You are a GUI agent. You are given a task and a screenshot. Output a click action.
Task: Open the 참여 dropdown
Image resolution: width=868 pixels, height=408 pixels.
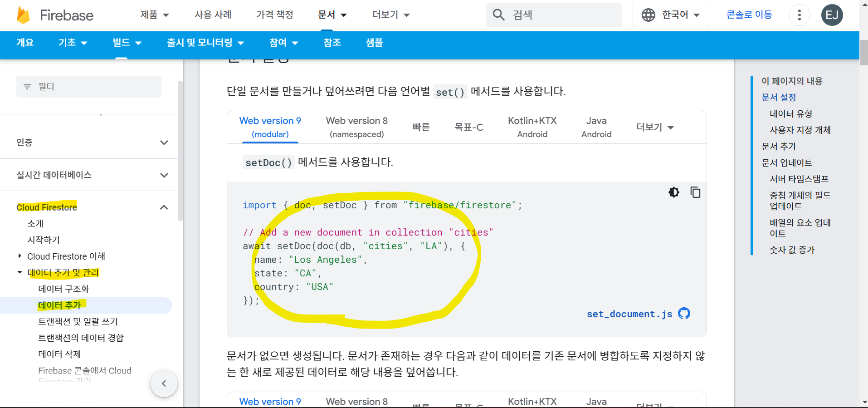pos(283,43)
